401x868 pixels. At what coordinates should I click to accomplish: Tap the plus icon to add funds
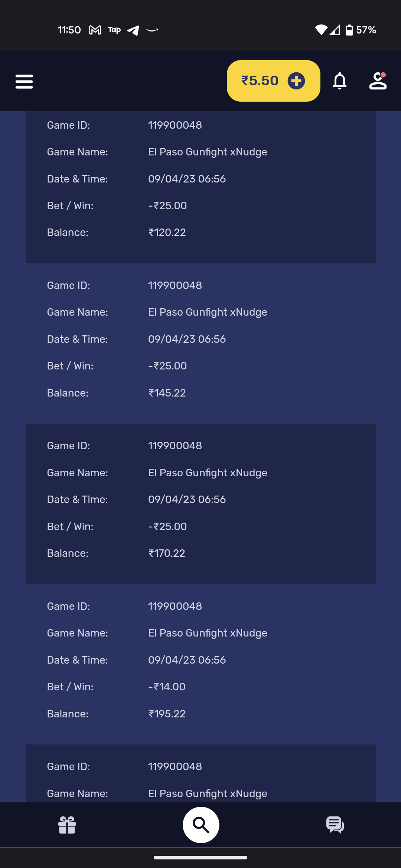(x=296, y=81)
